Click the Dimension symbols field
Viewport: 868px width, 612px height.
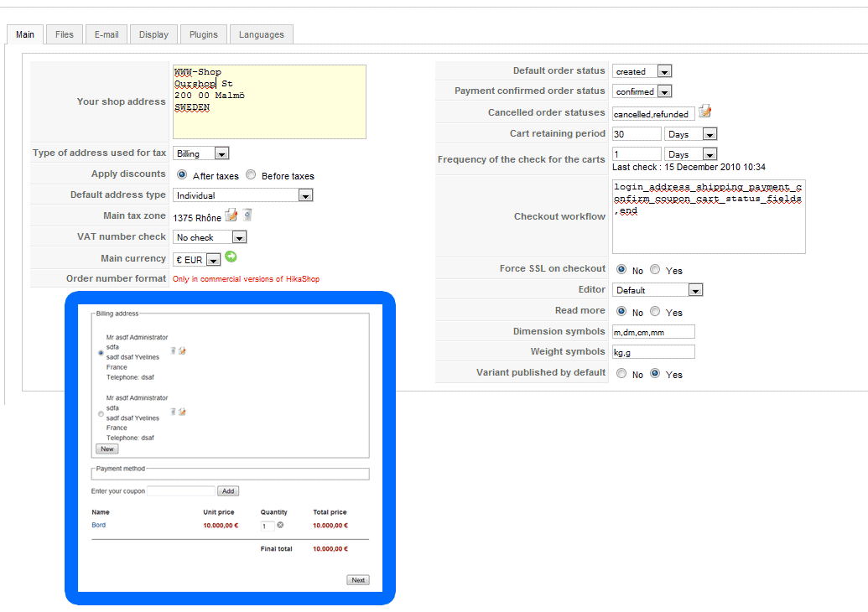(x=653, y=332)
